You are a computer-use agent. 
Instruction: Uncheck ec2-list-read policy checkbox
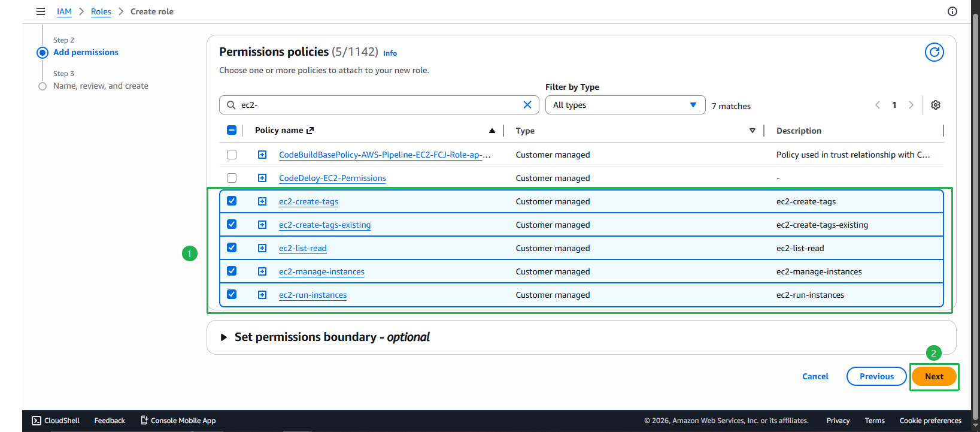[x=232, y=248]
